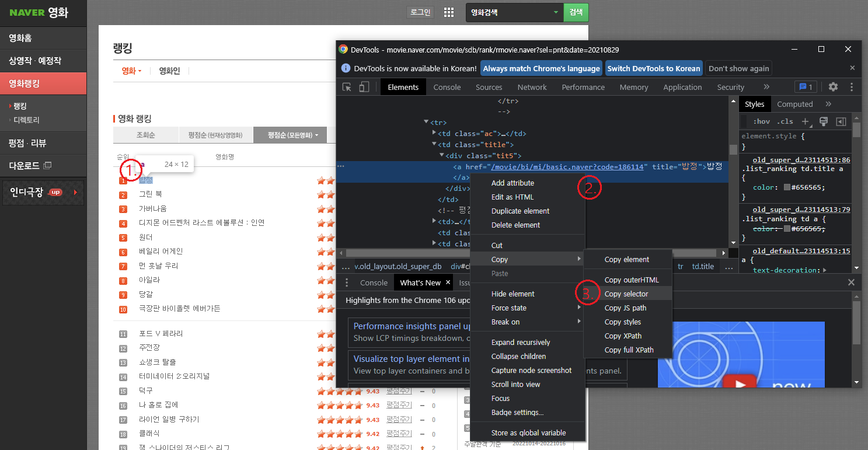Choose Copy full XPath
Viewport: 868px width, 450px height.
628,350
